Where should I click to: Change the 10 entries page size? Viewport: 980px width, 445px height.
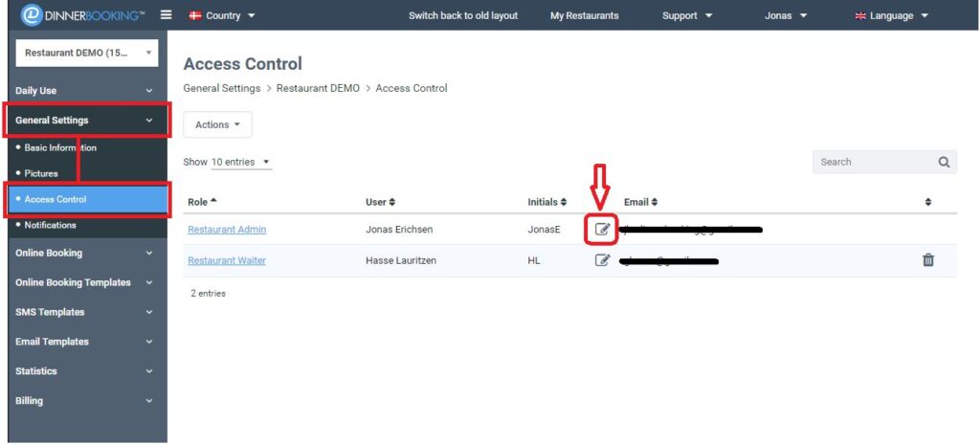[240, 162]
